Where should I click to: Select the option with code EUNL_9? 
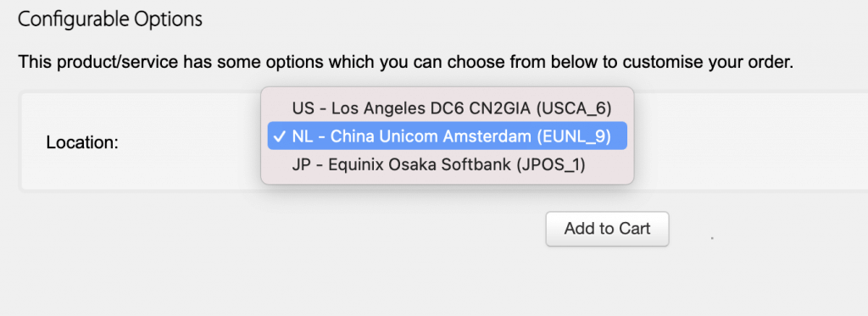pyautogui.click(x=448, y=136)
